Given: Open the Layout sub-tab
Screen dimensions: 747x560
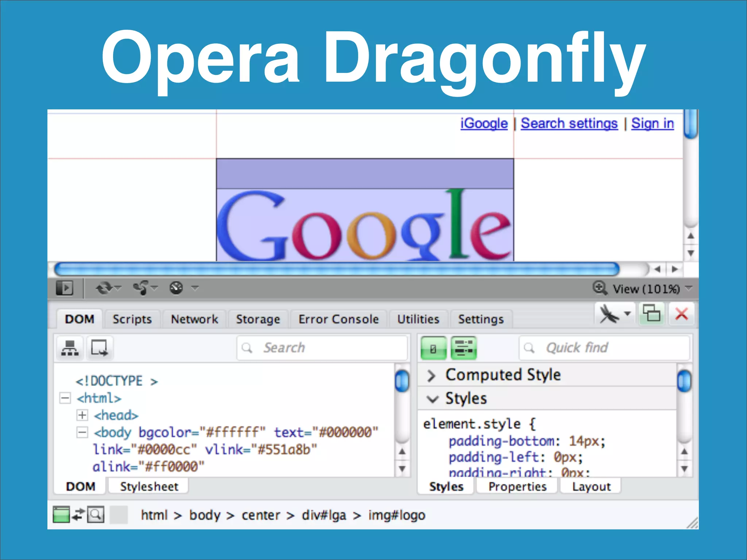Looking at the screenshot, I should (591, 486).
